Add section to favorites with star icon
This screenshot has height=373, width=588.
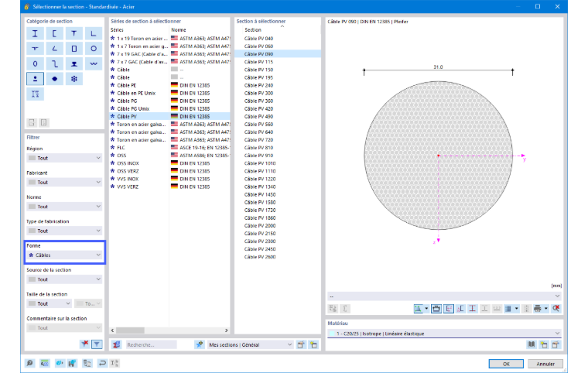(x=199, y=344)
